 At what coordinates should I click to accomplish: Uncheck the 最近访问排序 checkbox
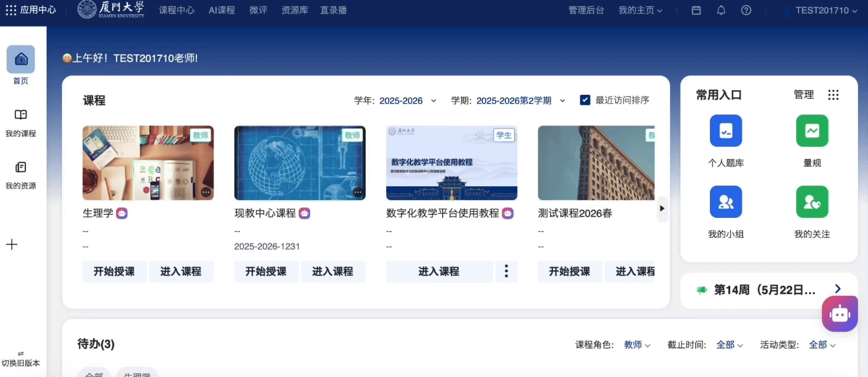585,100
